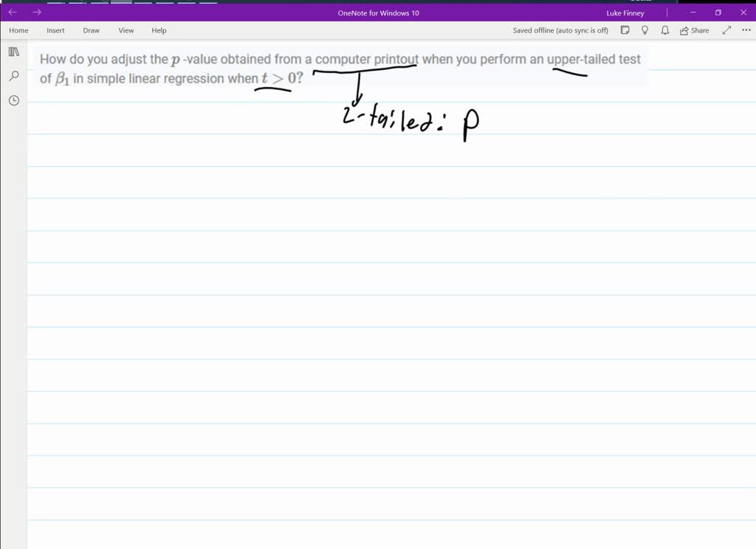This screenshot has height=549, width=756.
Task: Select the Home ribbon tab
Action: [x=18, y=30]
